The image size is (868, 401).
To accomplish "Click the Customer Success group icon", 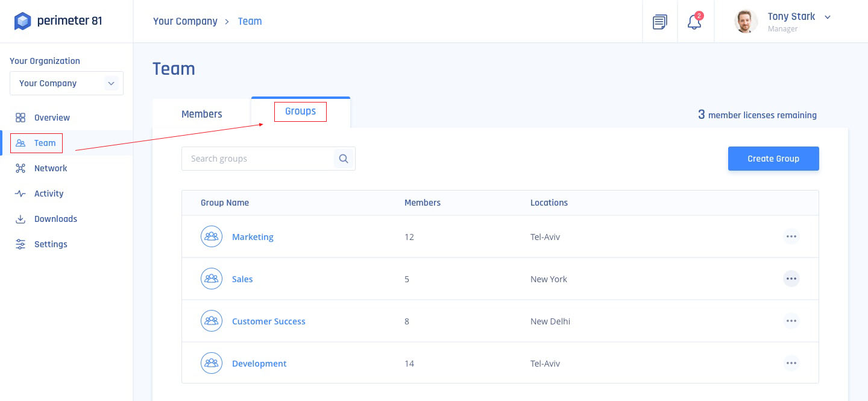I will (x=212, y=321).
